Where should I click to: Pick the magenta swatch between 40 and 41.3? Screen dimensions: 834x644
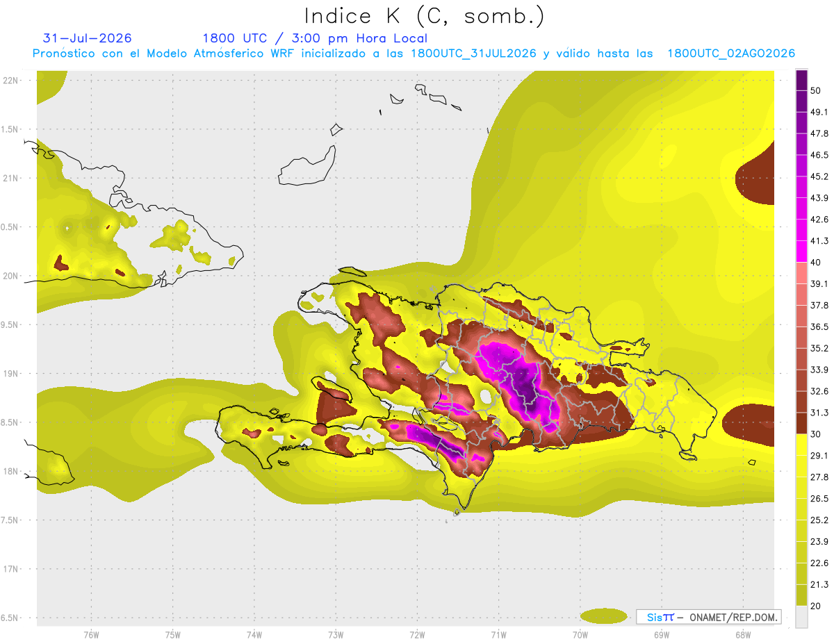tap(802, 251)
